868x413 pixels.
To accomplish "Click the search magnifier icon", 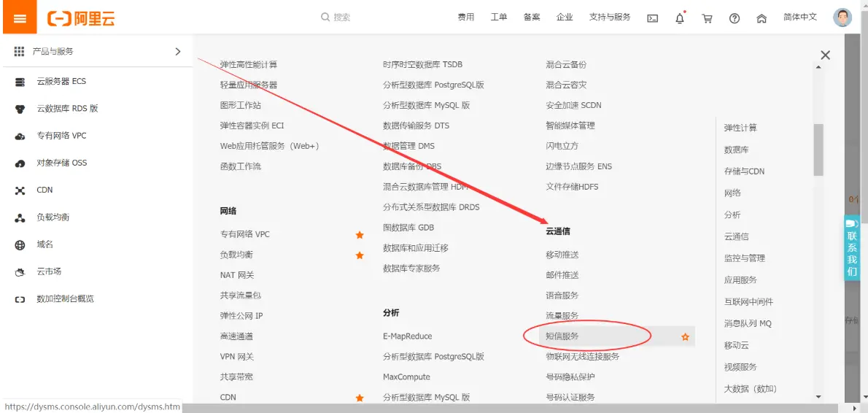I will click(325, 18).
